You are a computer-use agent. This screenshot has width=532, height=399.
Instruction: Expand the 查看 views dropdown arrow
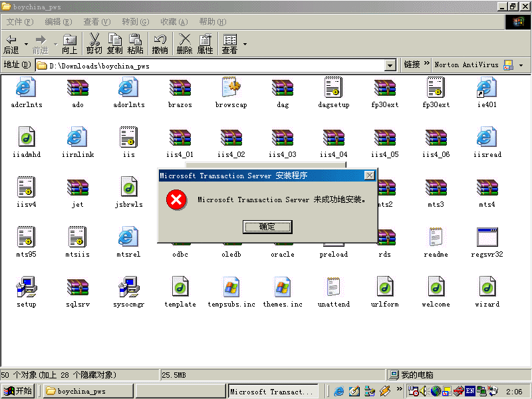click(245, 44)
